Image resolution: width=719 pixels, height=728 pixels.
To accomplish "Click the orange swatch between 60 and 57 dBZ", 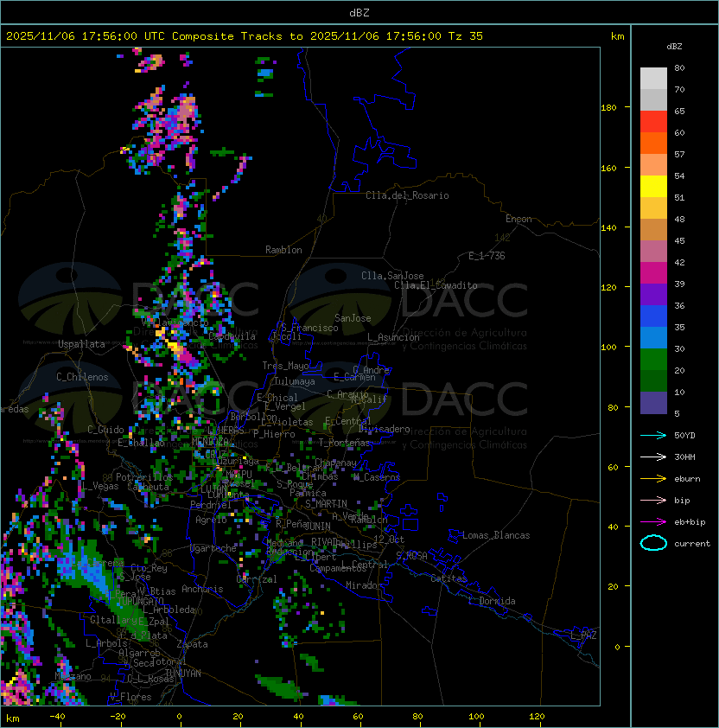I will click(653, 143).
